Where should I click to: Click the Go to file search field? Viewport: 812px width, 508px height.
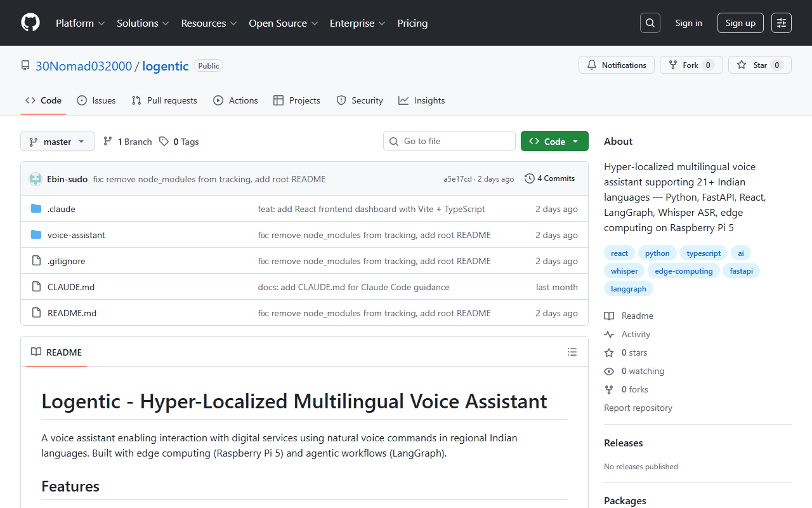[449, 141]
